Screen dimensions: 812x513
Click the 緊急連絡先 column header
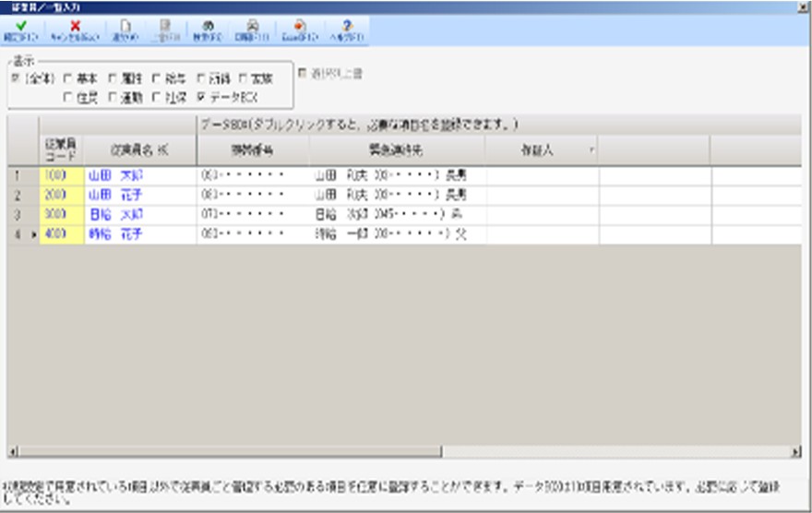tap(396, 149)
